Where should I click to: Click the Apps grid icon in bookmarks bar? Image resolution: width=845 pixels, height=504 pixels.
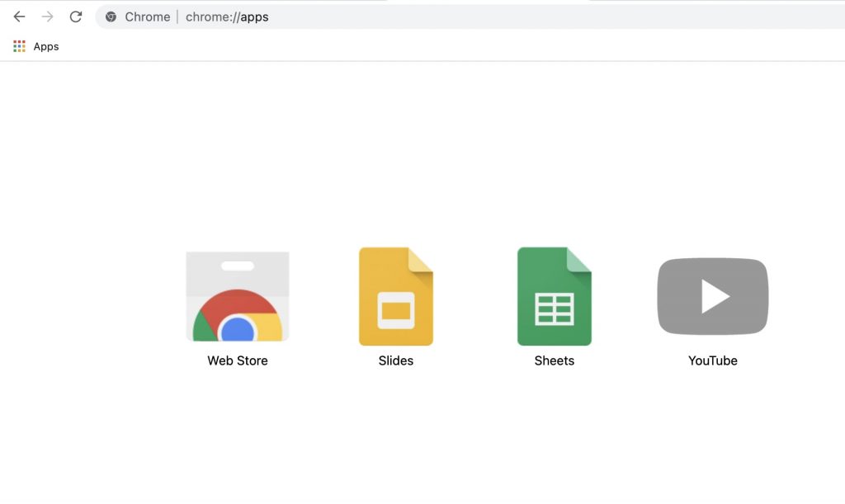point(20,46)
